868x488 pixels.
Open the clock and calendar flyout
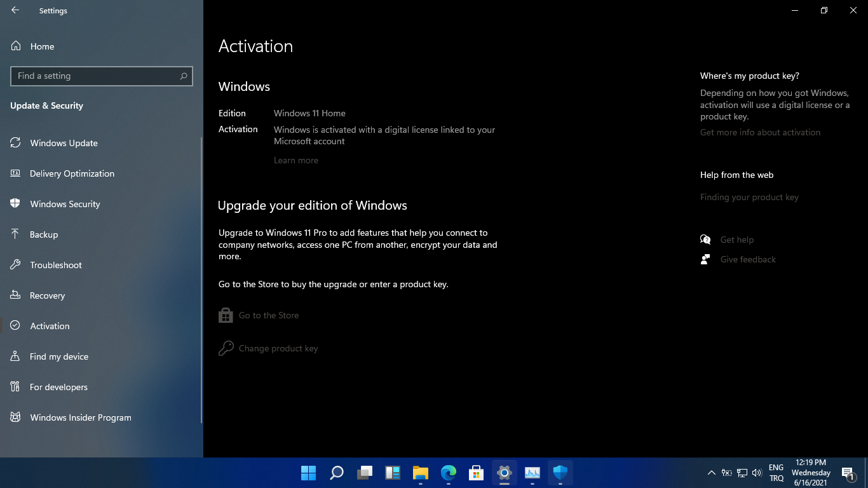811,473
